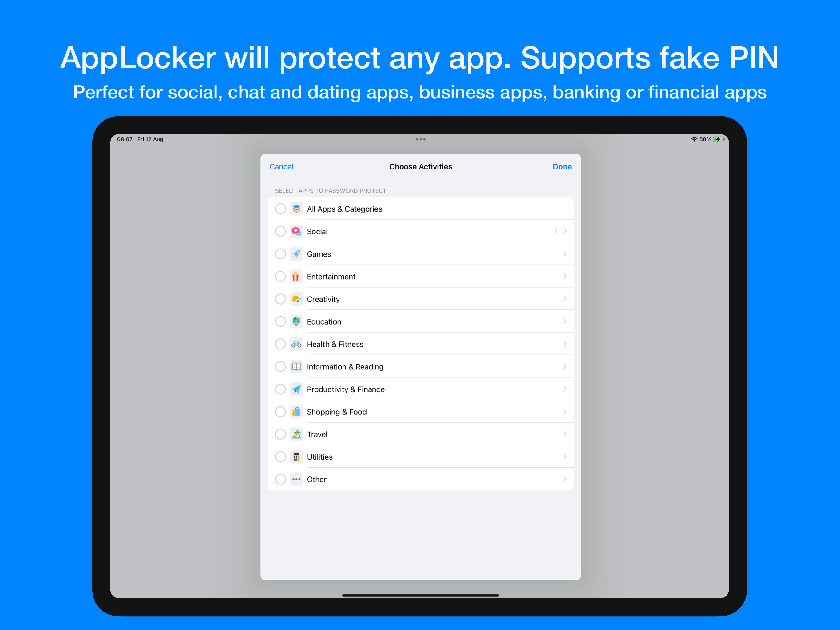Expand the Other category chevron
This screenshot has height=630, width=840.
click(565, 479)
